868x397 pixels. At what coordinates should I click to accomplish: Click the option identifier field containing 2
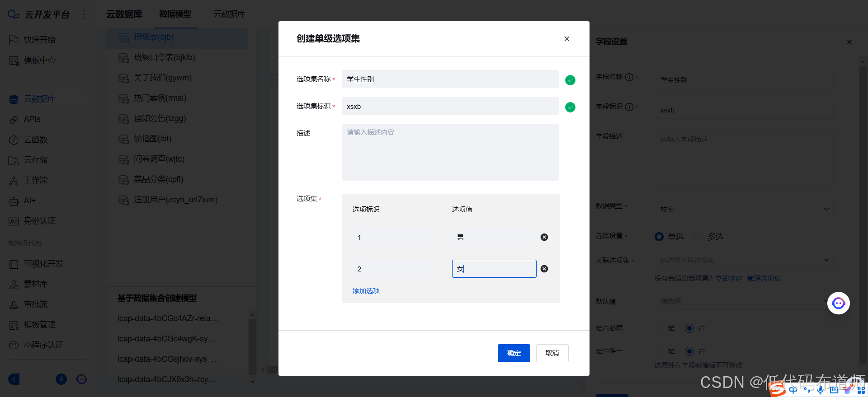click(394, 269)
